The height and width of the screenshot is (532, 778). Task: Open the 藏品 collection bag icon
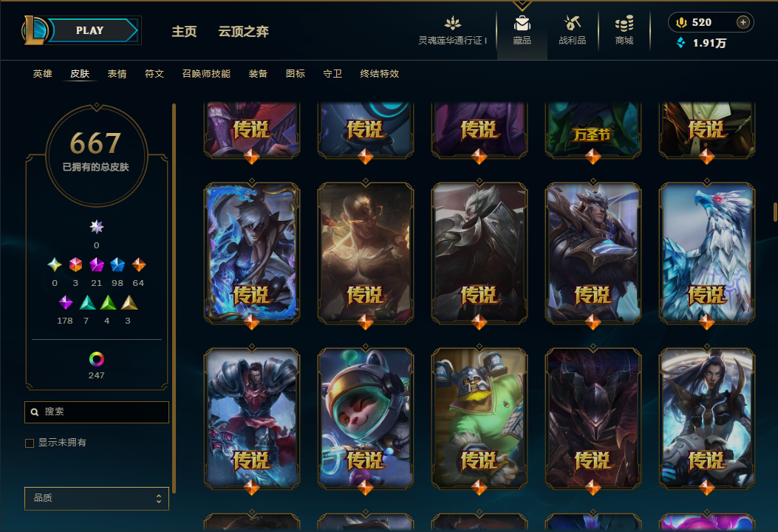click(522, 24)
